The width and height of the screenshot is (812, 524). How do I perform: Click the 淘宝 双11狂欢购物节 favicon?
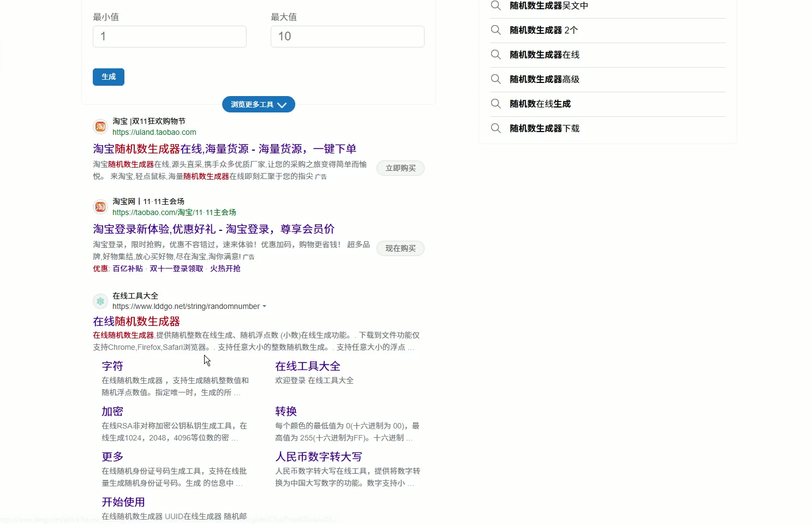pos(100,127)
